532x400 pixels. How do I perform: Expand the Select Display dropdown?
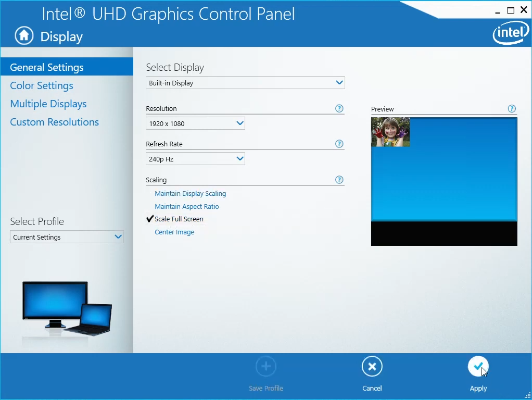[x=245, y=83]
